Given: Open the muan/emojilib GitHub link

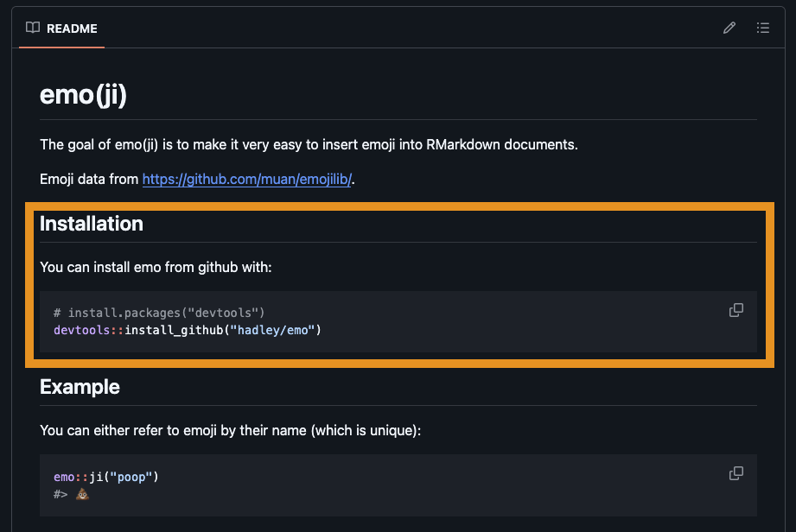Looking at the screenshot, I should coord(247,180).
